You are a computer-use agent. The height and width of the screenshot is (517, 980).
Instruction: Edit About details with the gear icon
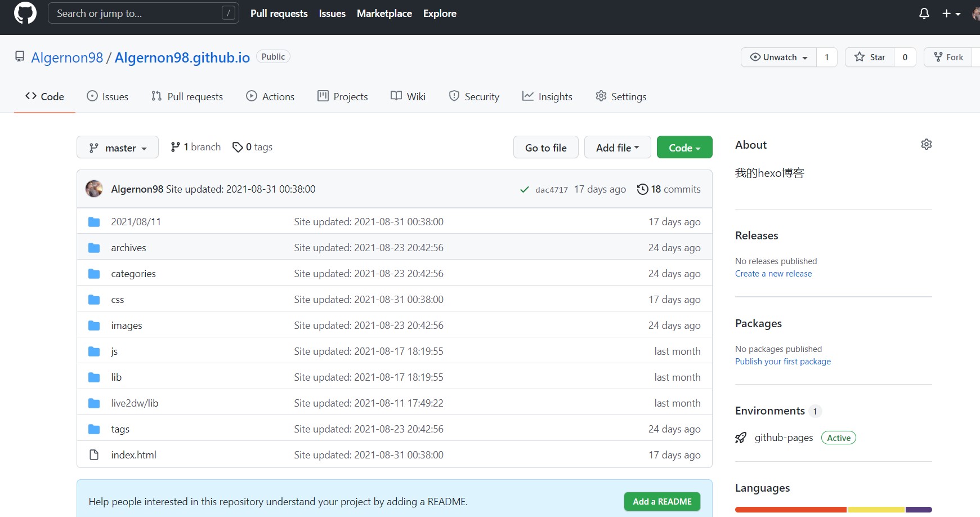click(926, 144)
